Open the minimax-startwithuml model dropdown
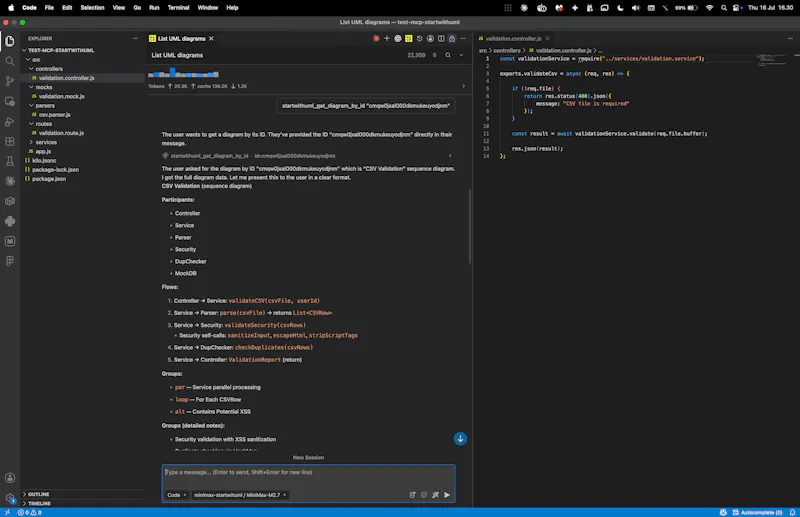Image resolution: width=800 pixels, height=517 pixels. [240, 495]
